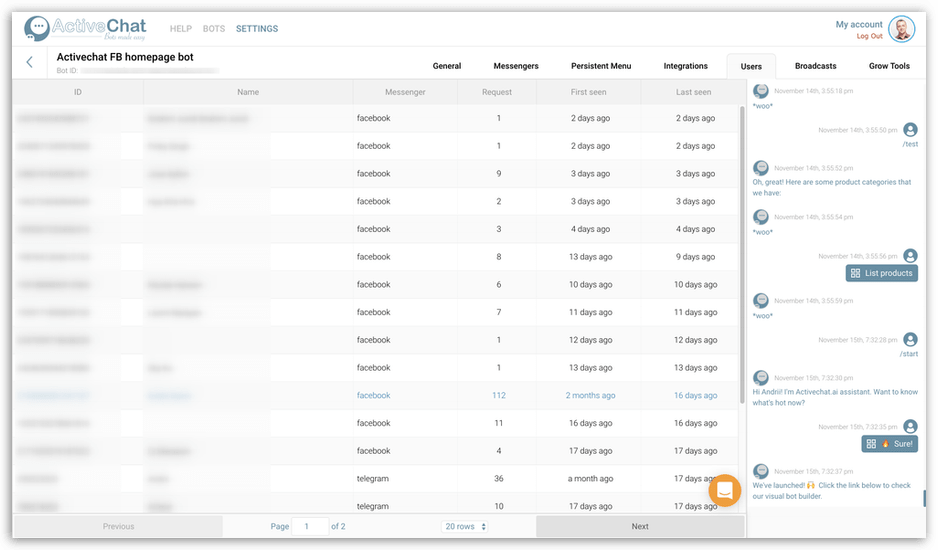The image size is (938, 550).
Task: Click the Next page button
Action: [640, 526]
